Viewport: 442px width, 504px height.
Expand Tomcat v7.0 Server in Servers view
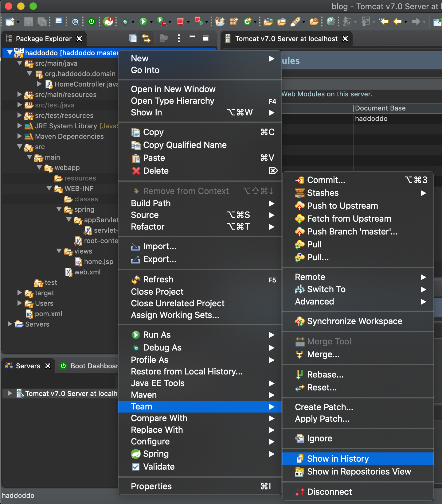click(x=10, y=394)
